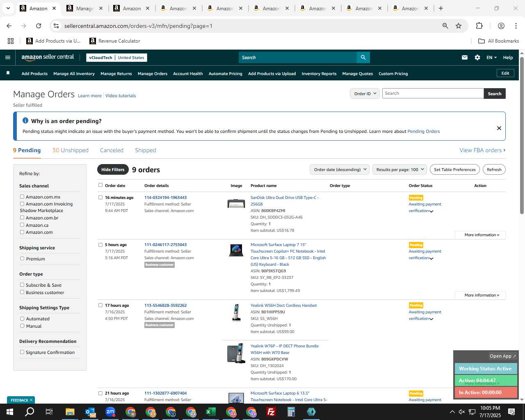The height and width of the screenshot is (420, 525).
Task: Check the Amazon.ca filter
Action: pyautogui.click(x=22, y=225)
